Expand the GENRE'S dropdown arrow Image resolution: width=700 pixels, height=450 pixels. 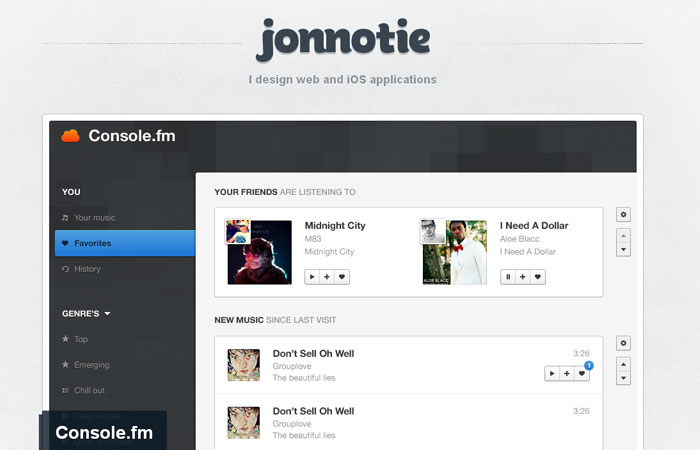tap(107, 314)
